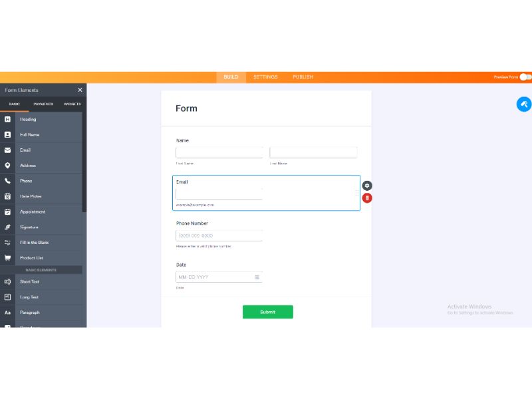Click inside the First Name field
532x399 pixels.
[x=219, y=152]
